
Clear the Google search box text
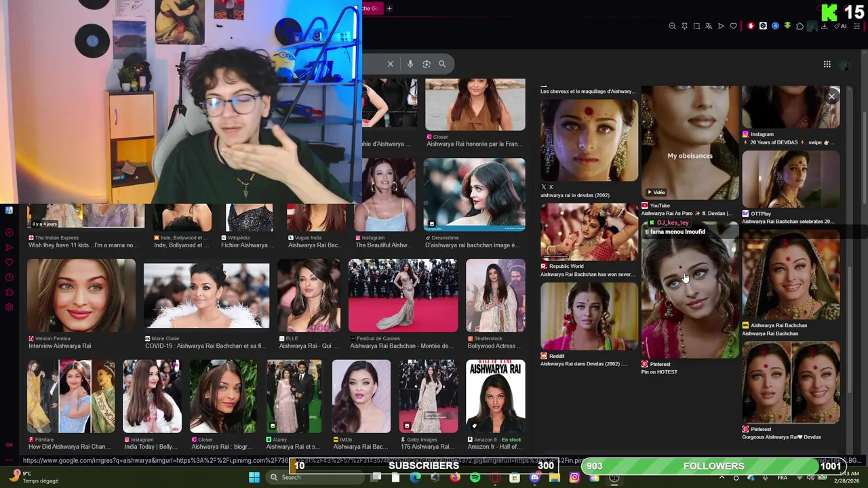[x=391, y=64]
